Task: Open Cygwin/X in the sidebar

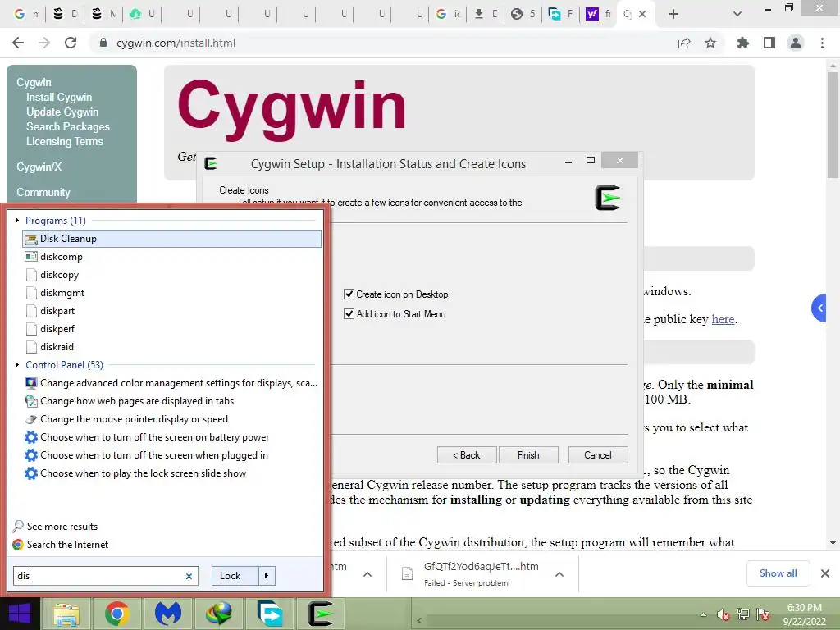Action: pyautogui.click(x=39, y=167)
